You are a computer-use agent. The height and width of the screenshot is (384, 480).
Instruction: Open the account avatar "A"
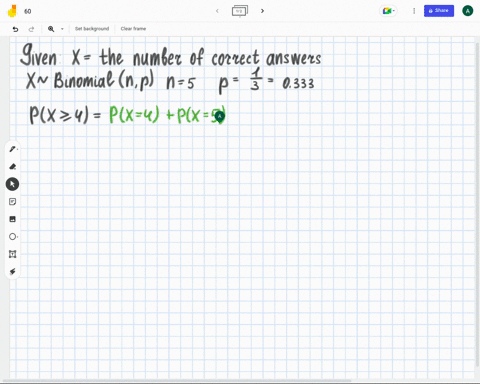coord(468,11)
